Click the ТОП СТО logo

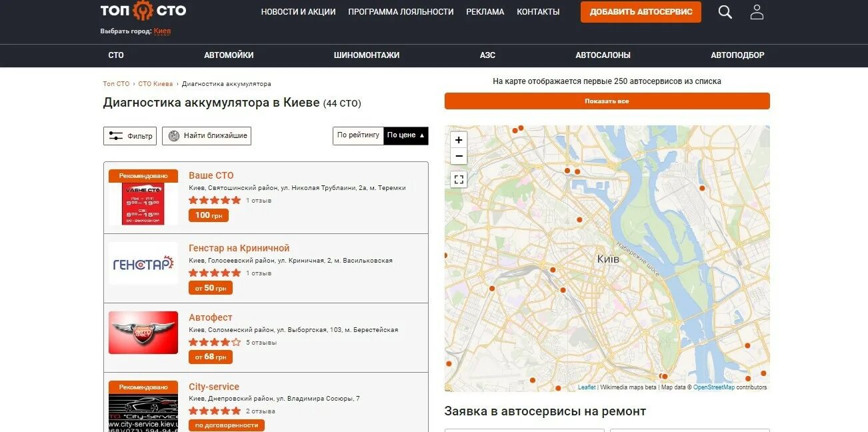click(143, 11)
